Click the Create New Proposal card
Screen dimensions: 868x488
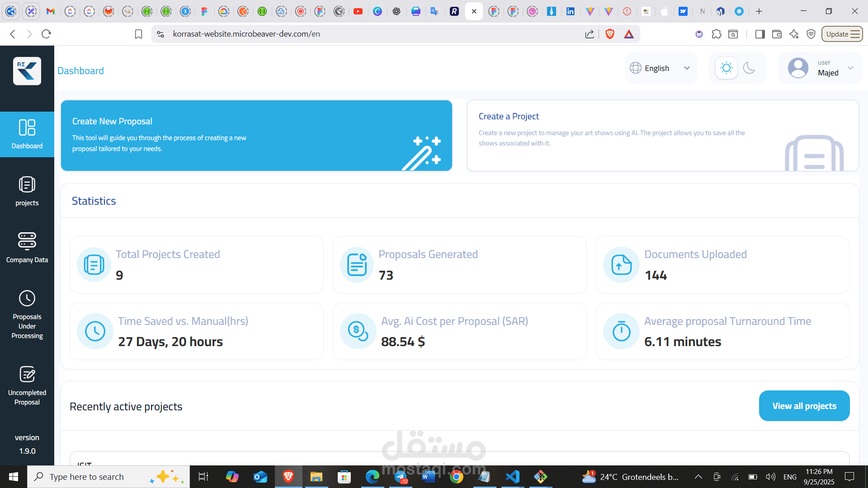pos(256,136)
